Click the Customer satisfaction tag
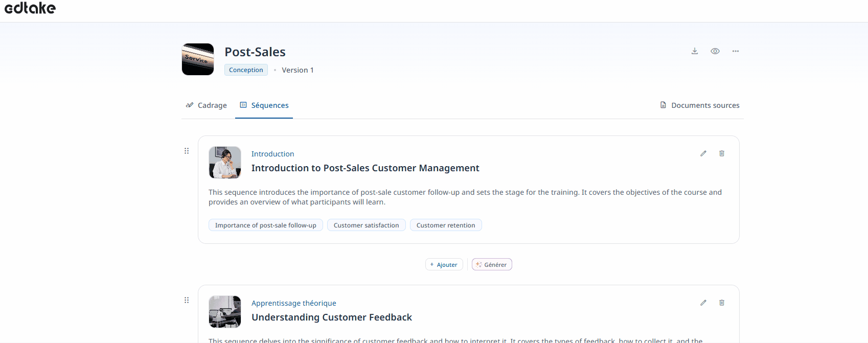Viewport: 868px width, 343px height. click(x=366, y=225)
